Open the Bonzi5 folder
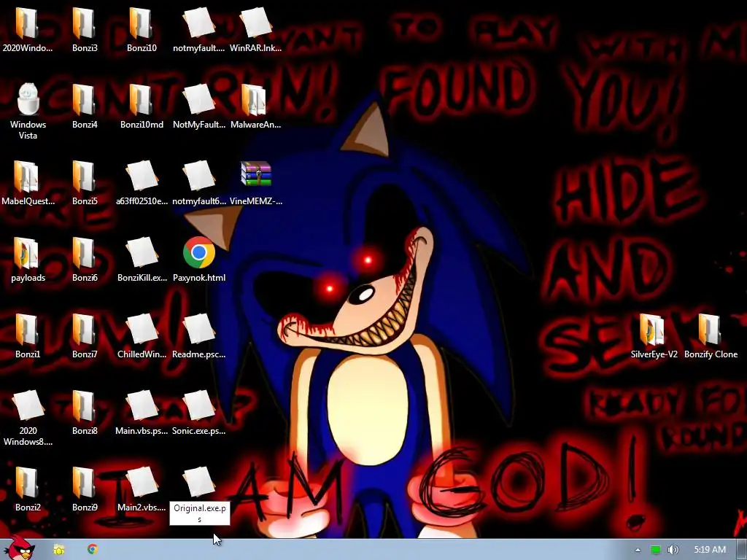Screen dimensions: 747x560 pos(85,177)
